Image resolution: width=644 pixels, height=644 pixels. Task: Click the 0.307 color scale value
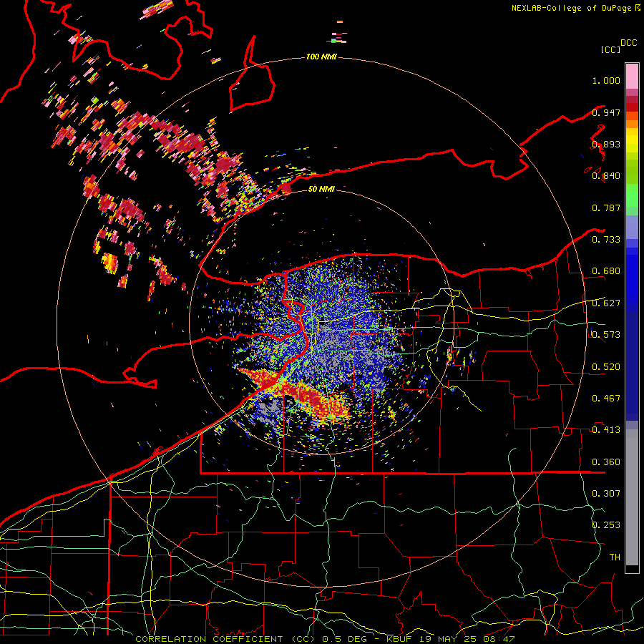click(x=606, y=494)
